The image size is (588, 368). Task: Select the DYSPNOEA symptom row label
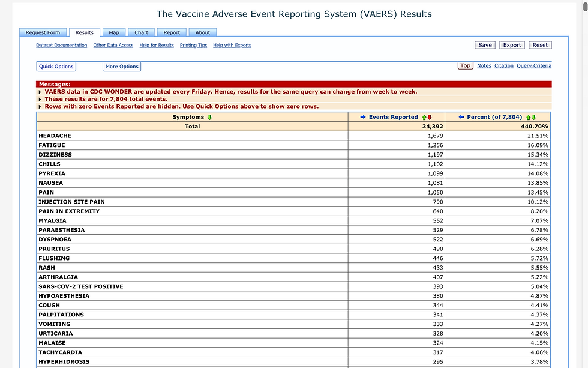pyautogui.click(x=55, y=239)
